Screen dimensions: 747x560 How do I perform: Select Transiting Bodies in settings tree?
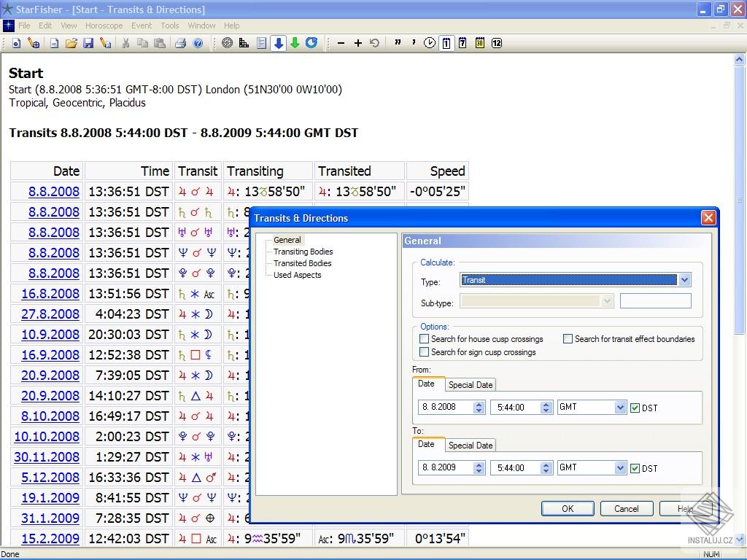point(303,252)
